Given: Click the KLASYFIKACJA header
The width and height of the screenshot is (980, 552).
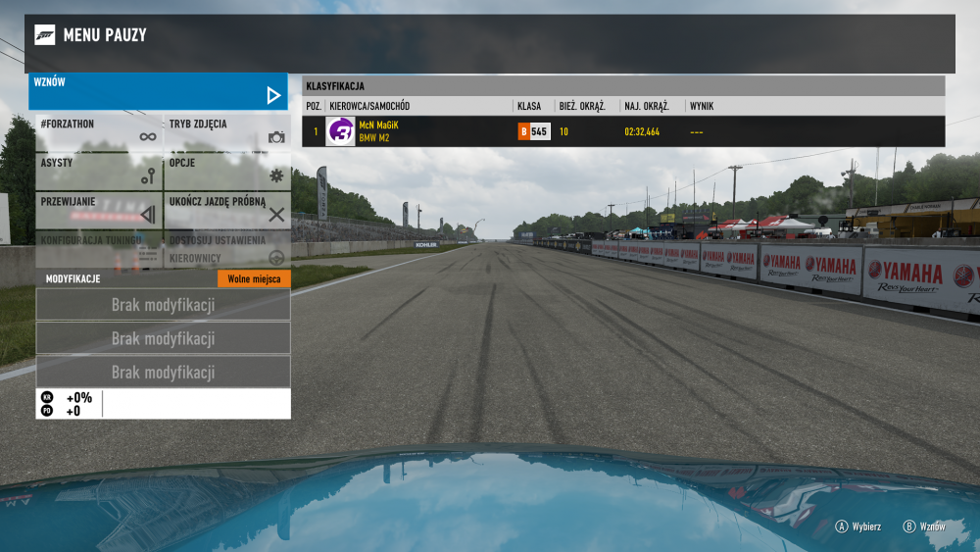Looking at the screenshot, I should (335, 86).
